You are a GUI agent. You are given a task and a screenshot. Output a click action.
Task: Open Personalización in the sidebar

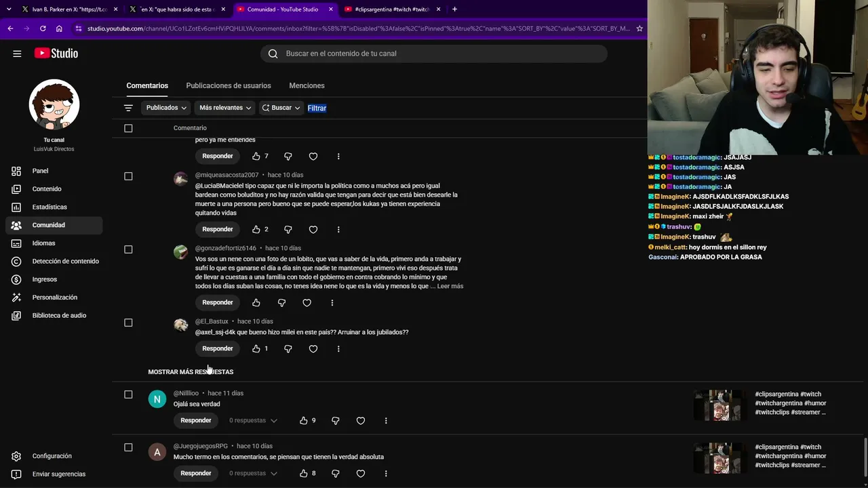[55, 298]
